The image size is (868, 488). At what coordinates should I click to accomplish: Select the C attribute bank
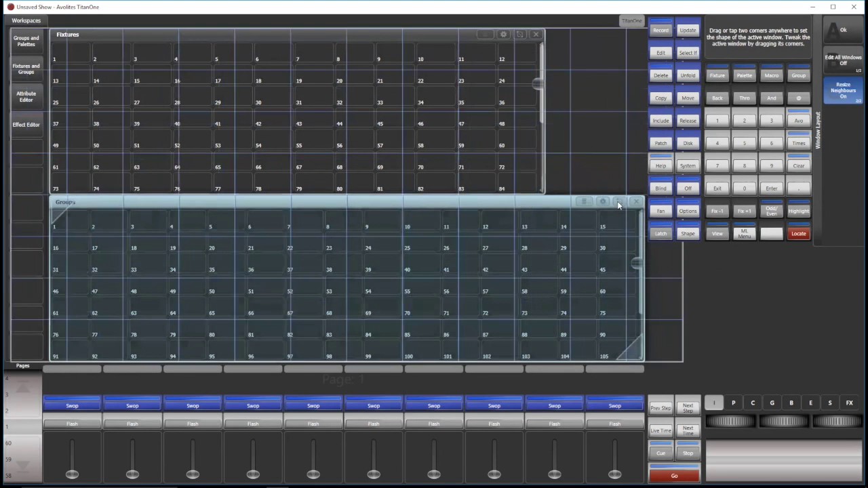click(x=753, y=403)
